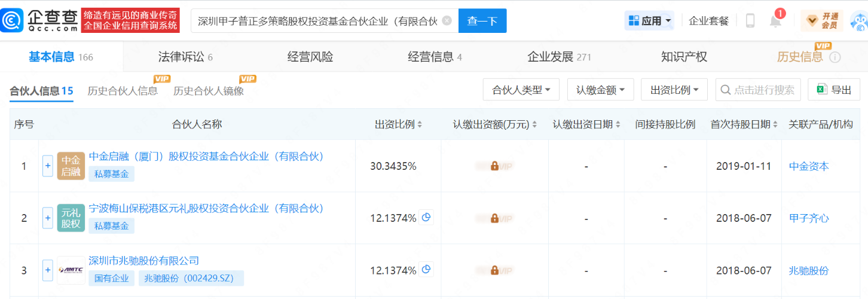Open the 认缴金额 filter dropdown
Image resolution: width=868 pixels, height=299 pixels.
point(600,90)
